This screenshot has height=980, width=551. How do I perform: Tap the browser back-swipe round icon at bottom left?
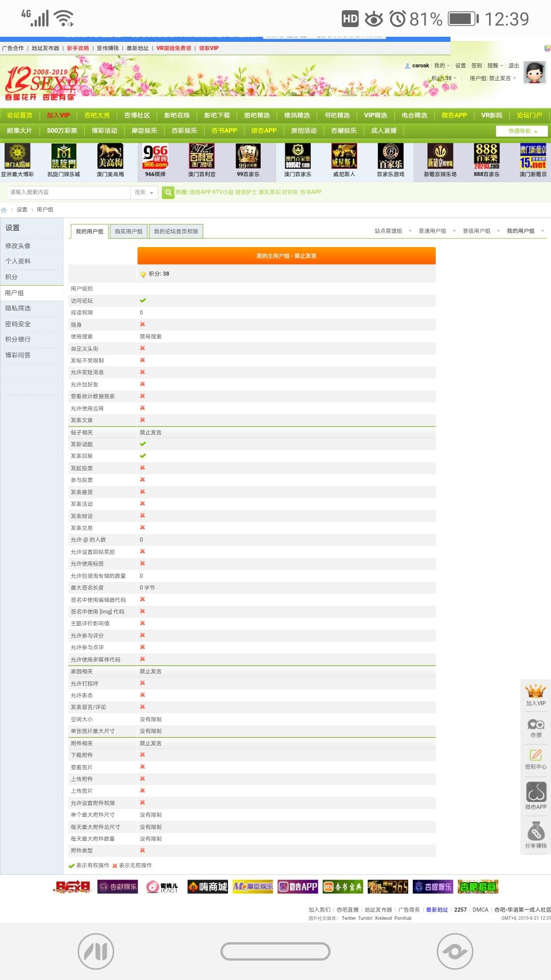(x=96, y=951)
